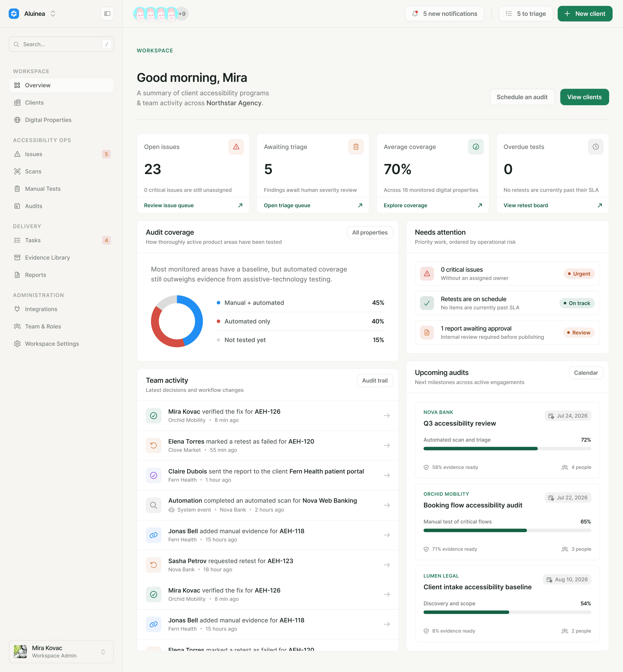Image resolution: width=623 pixels, height=672 pixels.
Task: Open the Audit trail button
Action: tap(375, 381)
